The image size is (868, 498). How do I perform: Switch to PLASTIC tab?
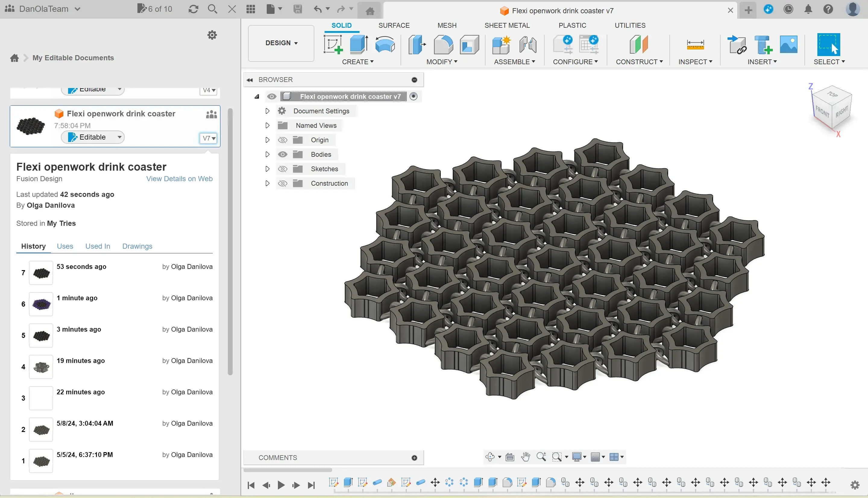pos(572,25)
